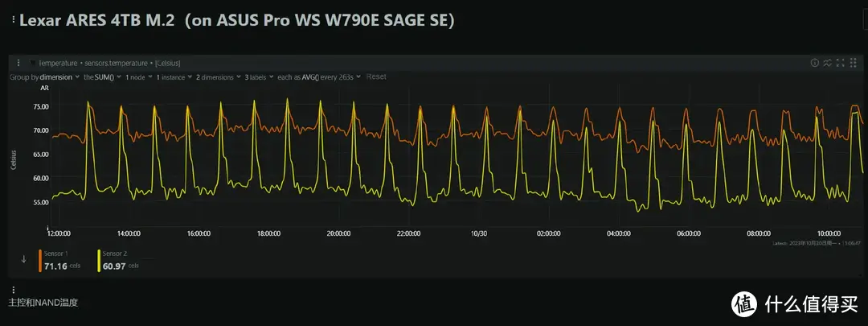Select the Latest timestamp text under the chart
Screen dimensions: 868x326
[817, 243]
